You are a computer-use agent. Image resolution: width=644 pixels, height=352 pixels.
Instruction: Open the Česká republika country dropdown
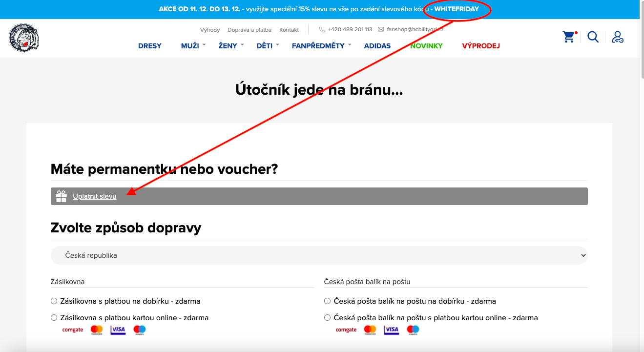pyautogui.click(x=319, y=255)
